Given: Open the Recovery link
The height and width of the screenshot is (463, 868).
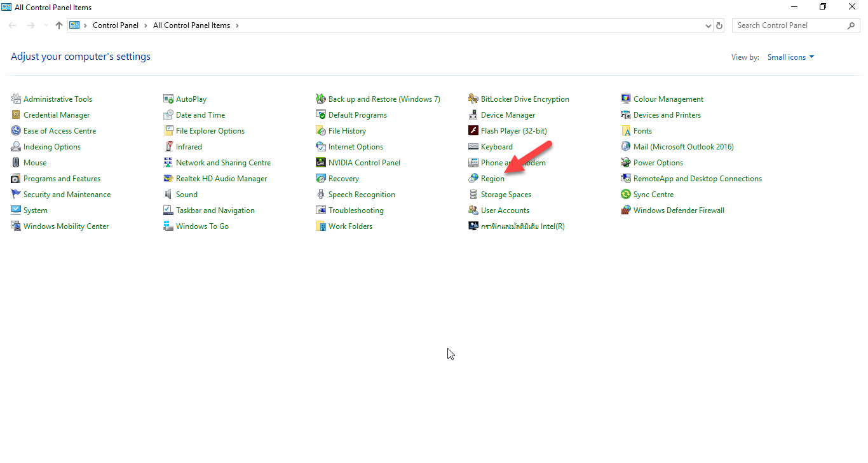Looking at the screenshot, I should (344, 178).
